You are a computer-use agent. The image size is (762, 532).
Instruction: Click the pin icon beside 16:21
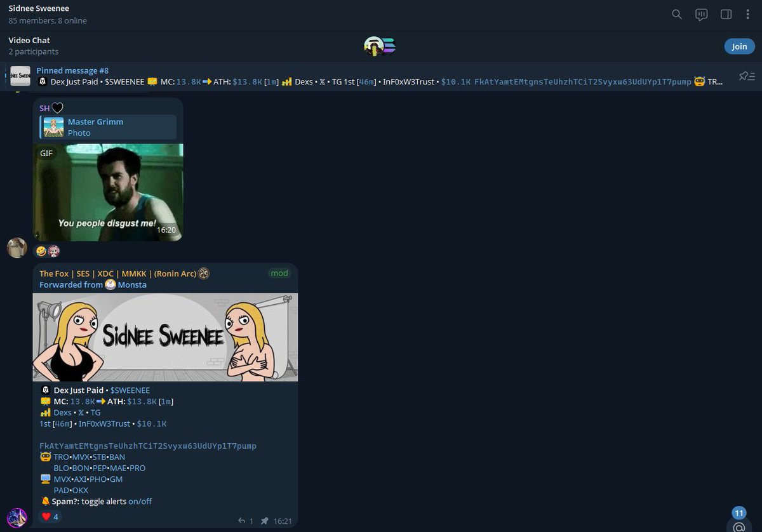click(x=264, y=521)
